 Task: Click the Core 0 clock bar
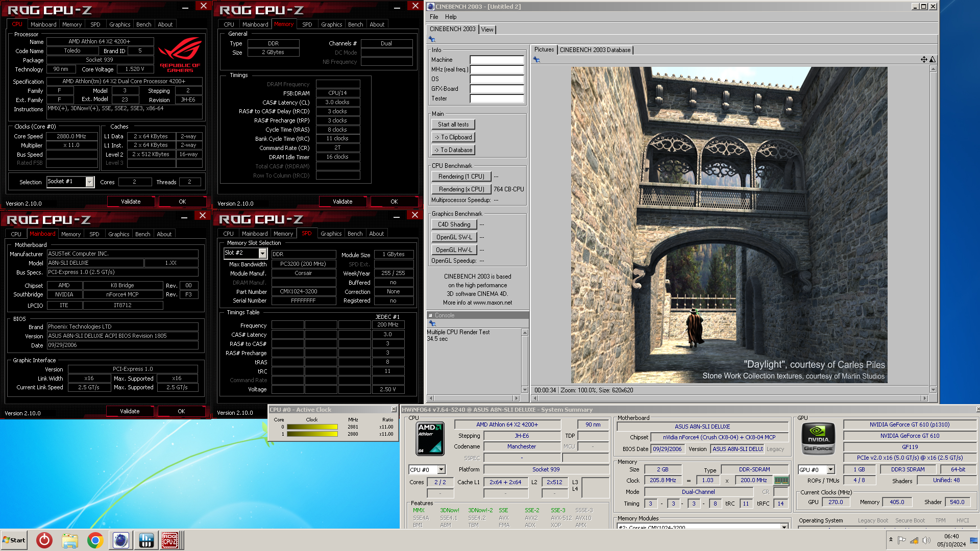[312, 427]
